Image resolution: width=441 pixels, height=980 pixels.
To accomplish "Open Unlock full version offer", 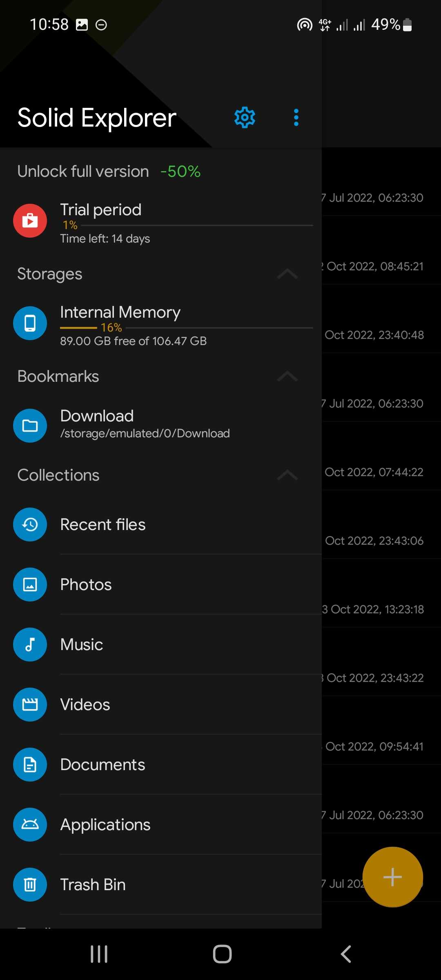I will [161, 171].
